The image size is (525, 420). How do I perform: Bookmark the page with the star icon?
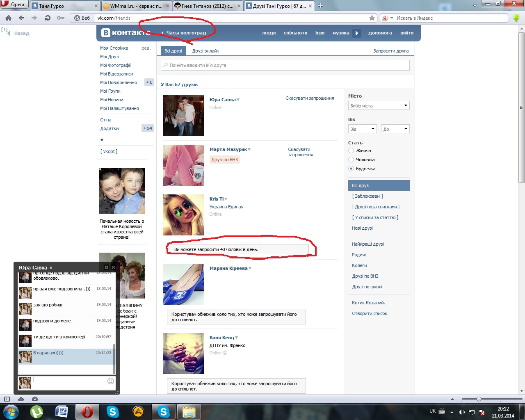coord(372,18)
